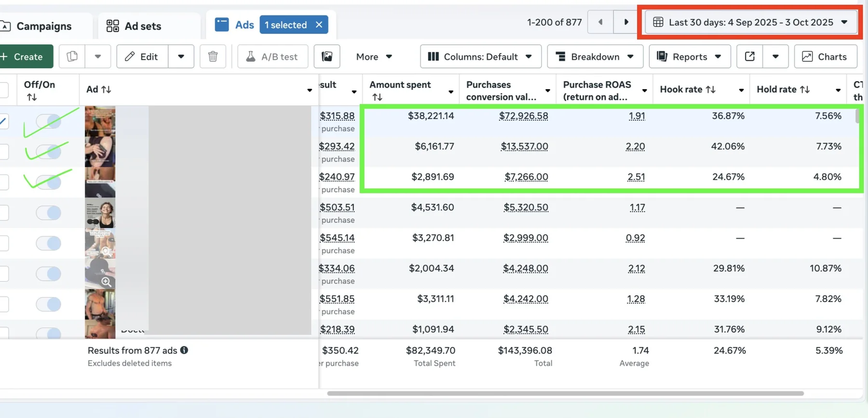The image size is (868, 418).
Task: Go to previous page of ads
Action: pos(600,22)
